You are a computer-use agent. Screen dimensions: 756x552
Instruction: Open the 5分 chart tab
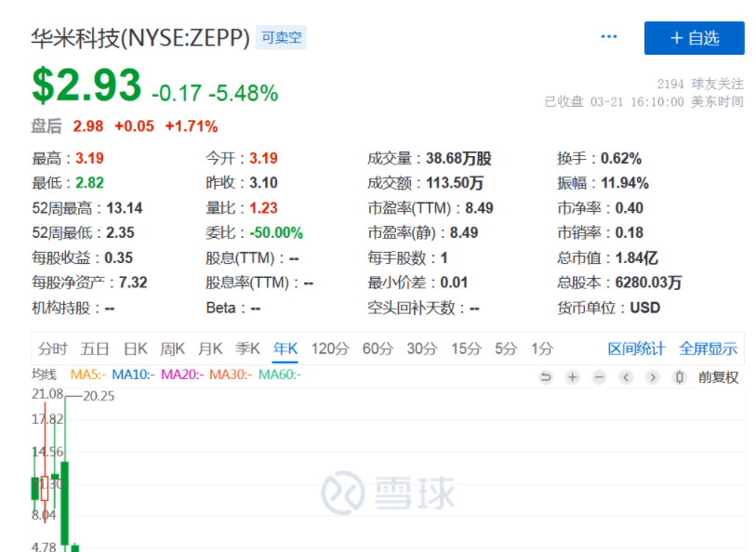(506, 348)
